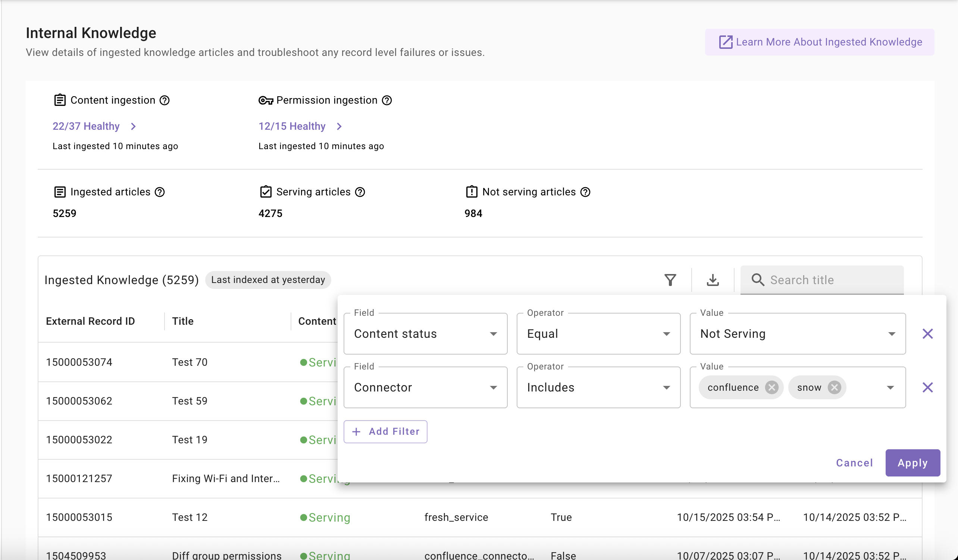Cancel the filter dialog
Viewport: 958px width, 560px height.
tap(854, 463)
